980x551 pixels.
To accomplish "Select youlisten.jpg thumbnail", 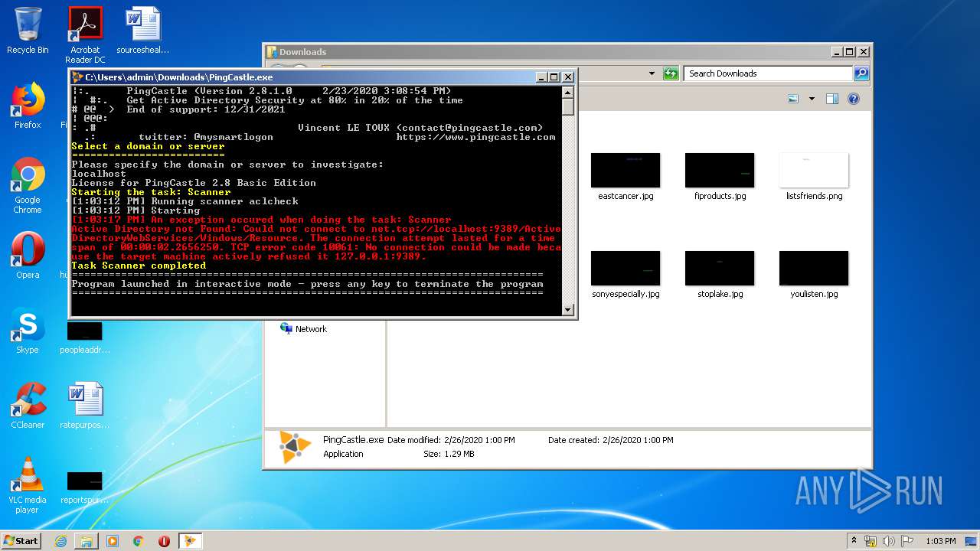I will [x=814, y=275].
